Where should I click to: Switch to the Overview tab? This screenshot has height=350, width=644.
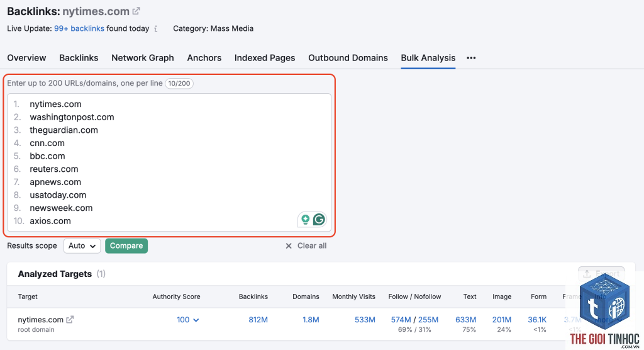(x=26, y=58)
